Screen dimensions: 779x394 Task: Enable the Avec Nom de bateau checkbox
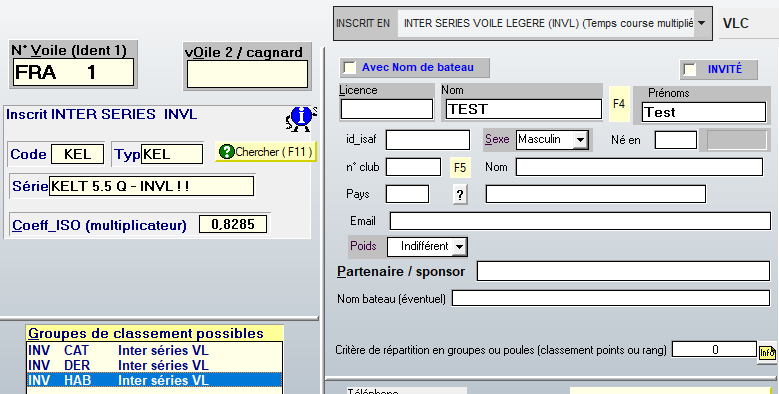click(350, 68)
